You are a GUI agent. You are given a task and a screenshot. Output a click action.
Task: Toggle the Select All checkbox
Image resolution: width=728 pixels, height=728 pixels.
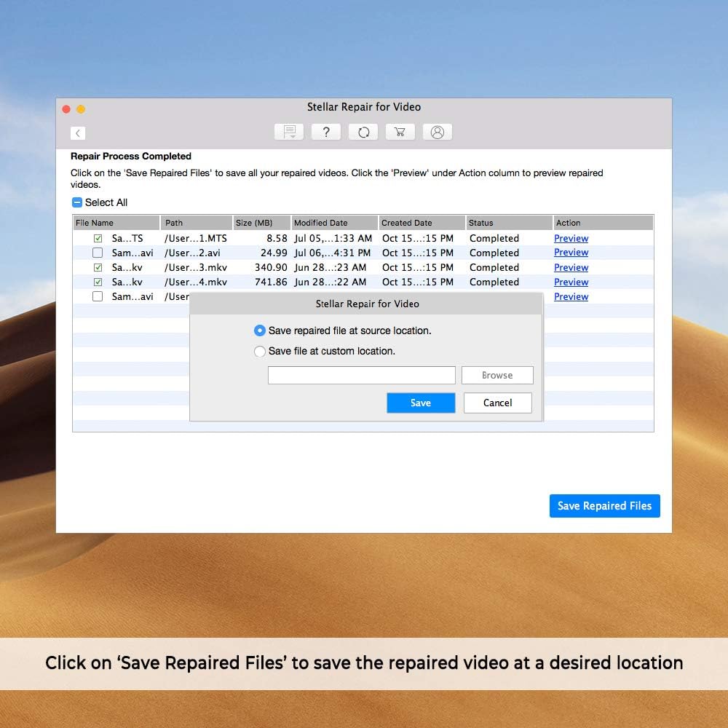coord(77,202)
